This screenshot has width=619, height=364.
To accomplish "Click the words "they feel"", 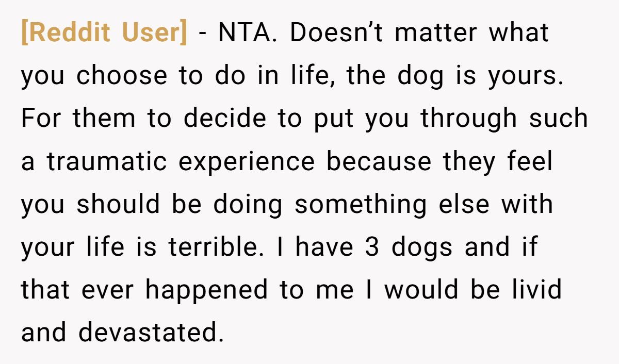I will tap(497, 161).
